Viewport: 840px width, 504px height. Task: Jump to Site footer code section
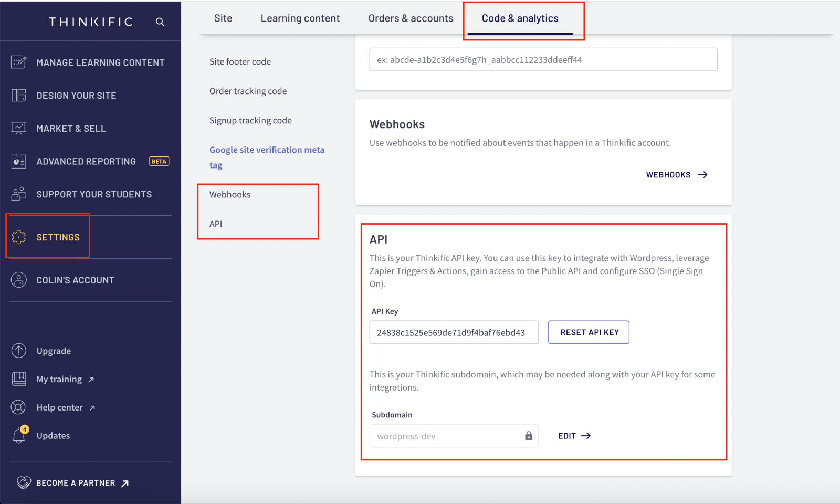(240, 61)
